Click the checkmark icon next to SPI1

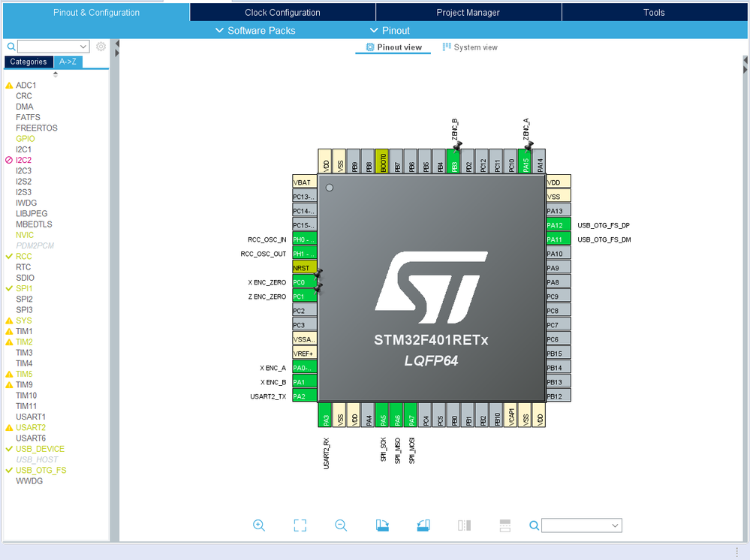click(x=8, y=288)
